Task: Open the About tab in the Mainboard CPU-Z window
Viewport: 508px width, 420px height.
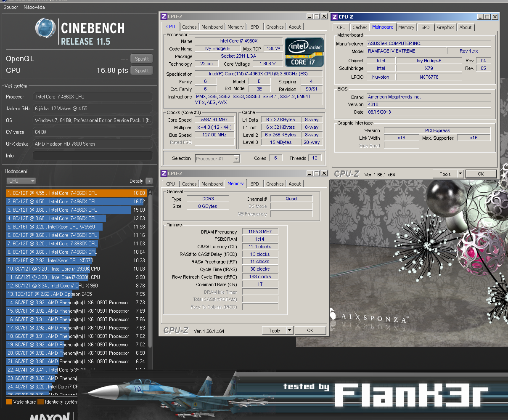Action: 466,27
